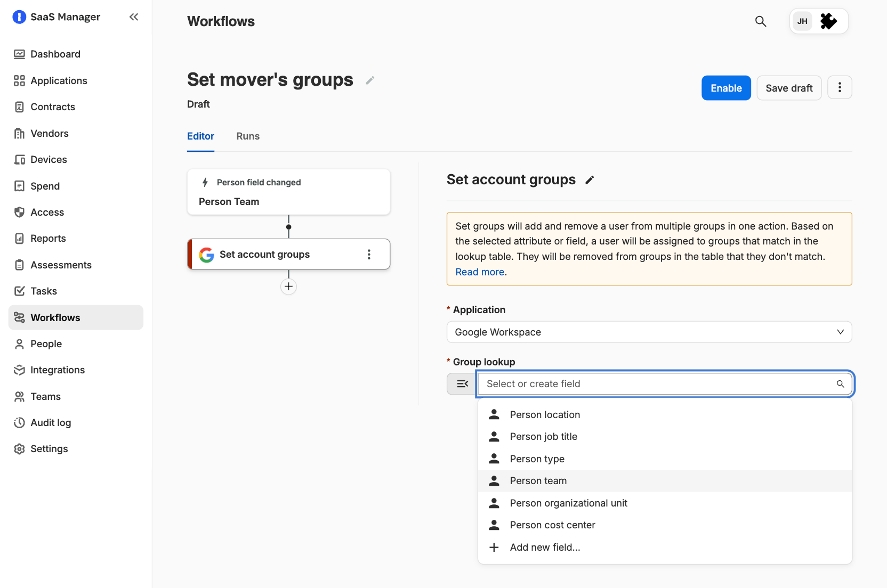Open Dashboard from sidebar
The height and width of the screenshot is (588, 887).
(76, 54)
